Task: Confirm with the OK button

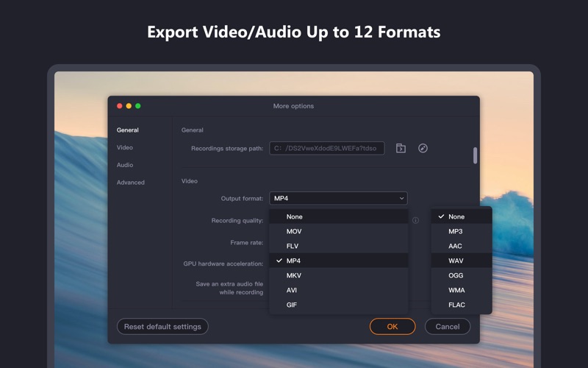Action: click(392, 326)
